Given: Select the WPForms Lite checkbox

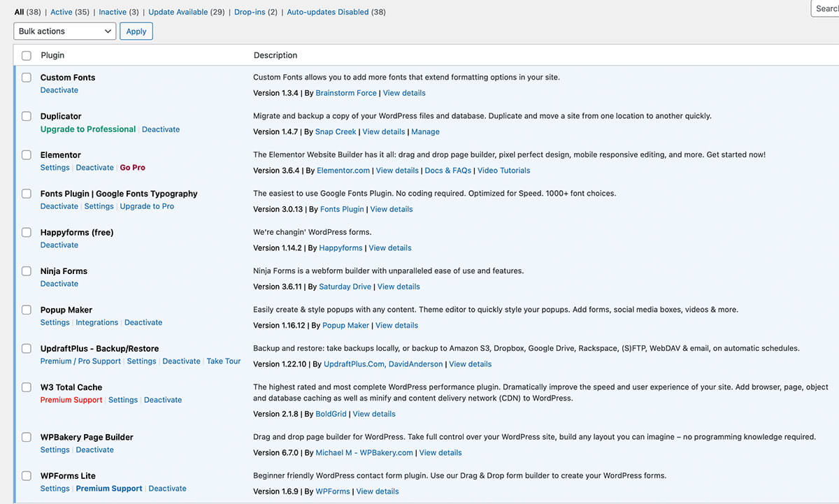Looking at the screenshot, I should pos(27,476).
